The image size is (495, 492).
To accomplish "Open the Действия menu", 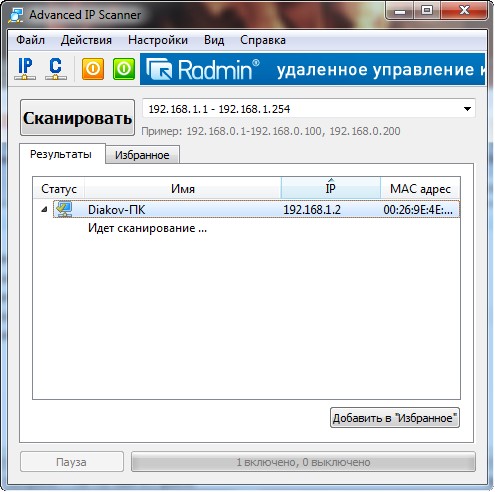I will click(86, 40).
